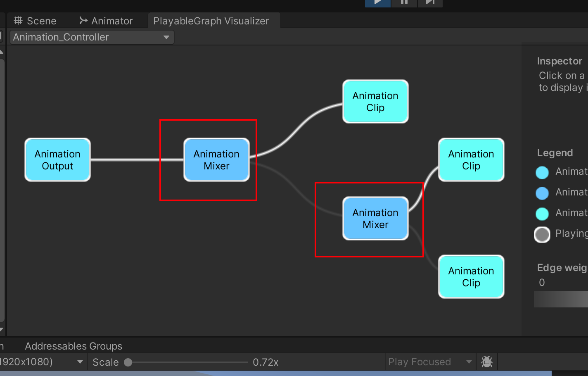Select the Animation Mixer node wired to Animation Output

pos(216,160)
